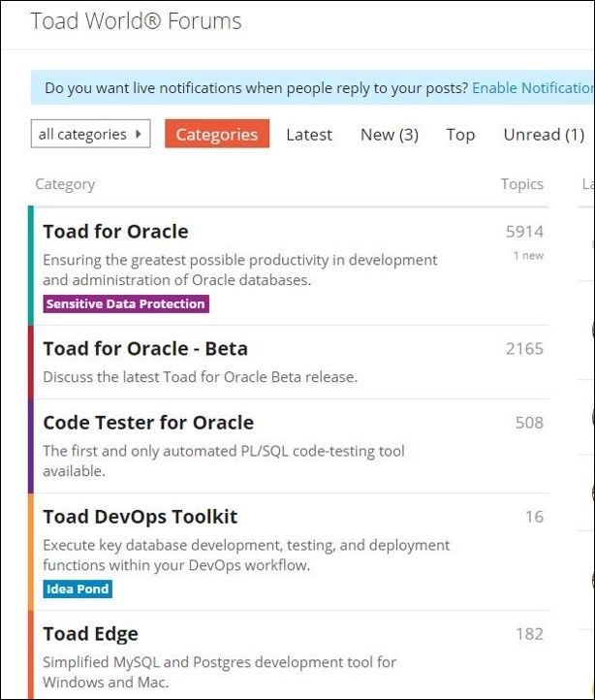Image resolution: width=595 pixels, height=700 pixels.
Task: Click the '1 new' topics indicator
Action: [x=528, y=255]
